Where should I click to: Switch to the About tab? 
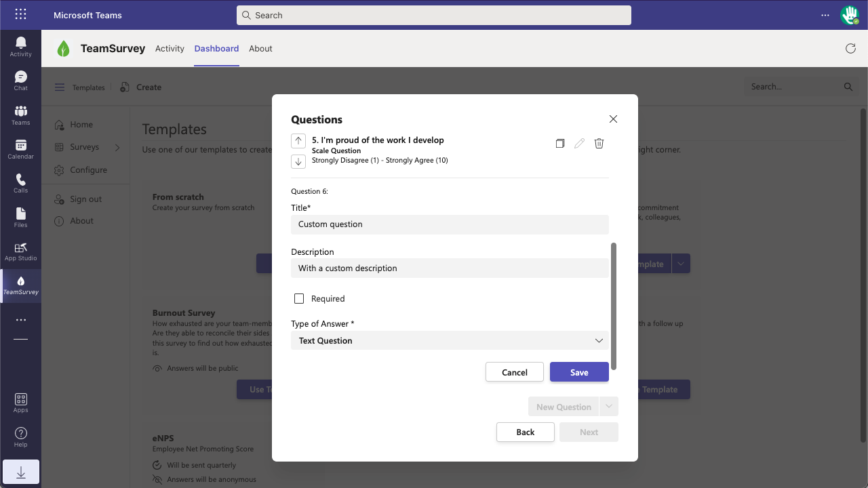(260, 49)
